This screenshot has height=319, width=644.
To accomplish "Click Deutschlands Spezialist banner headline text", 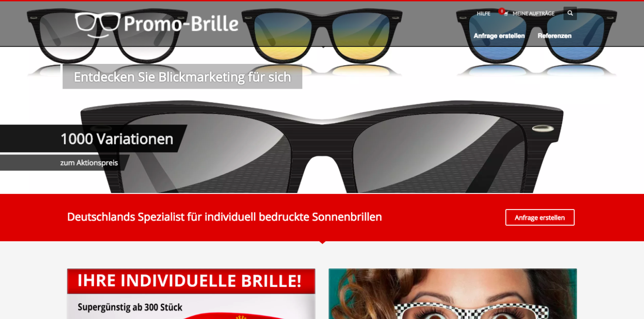I will coord(224,217).
